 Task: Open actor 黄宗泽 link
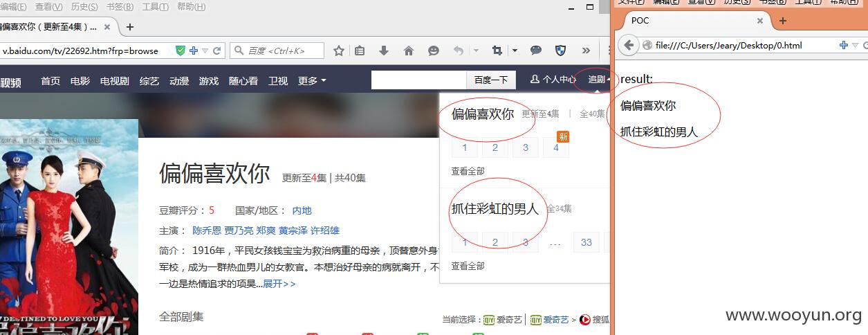(x=293, y=230)
